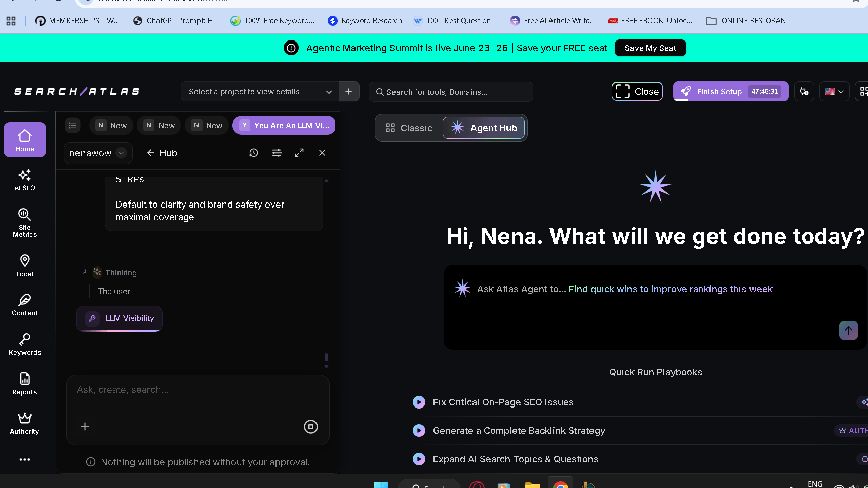868x488 pixels.
Task: Select the You Are An LLM Vi... tab
Action: click(284, 125)
